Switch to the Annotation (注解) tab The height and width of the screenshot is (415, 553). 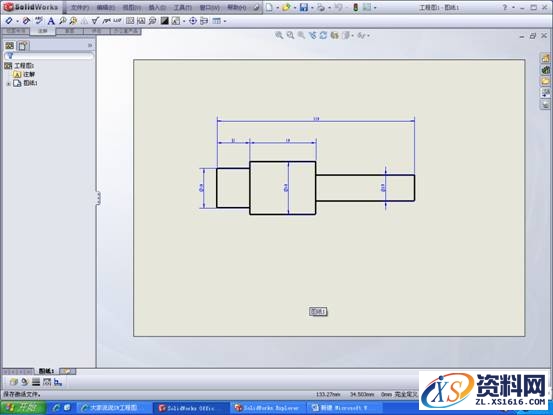click(x=43, y=31)
